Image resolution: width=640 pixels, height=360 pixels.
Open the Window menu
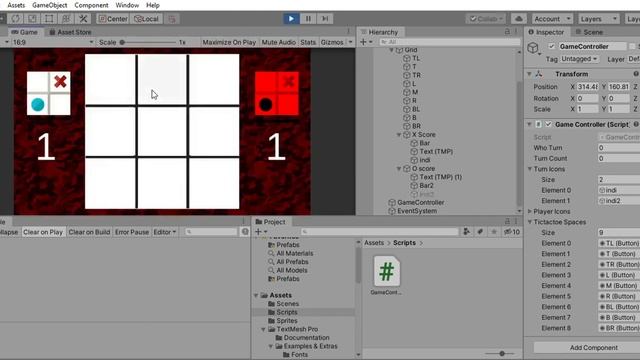click(x=127, y=5)
